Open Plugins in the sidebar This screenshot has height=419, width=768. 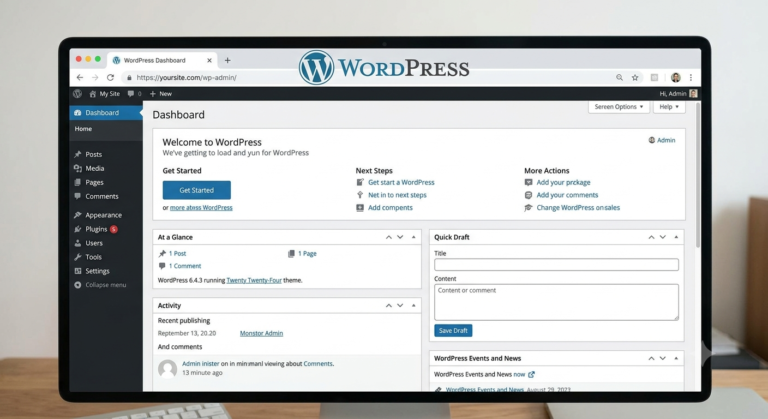96,229
